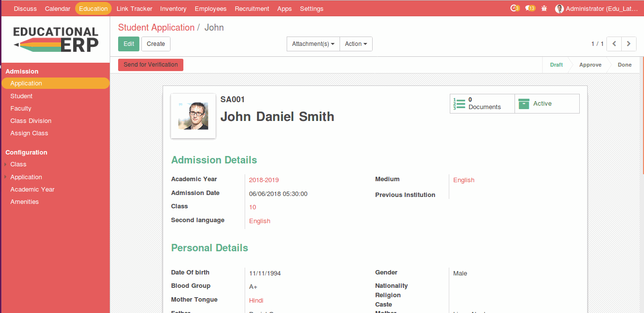Image resolution: width=644 pixels, height=313 pixels.
Task: Go to previous record arrow
Action: point(614,44)
